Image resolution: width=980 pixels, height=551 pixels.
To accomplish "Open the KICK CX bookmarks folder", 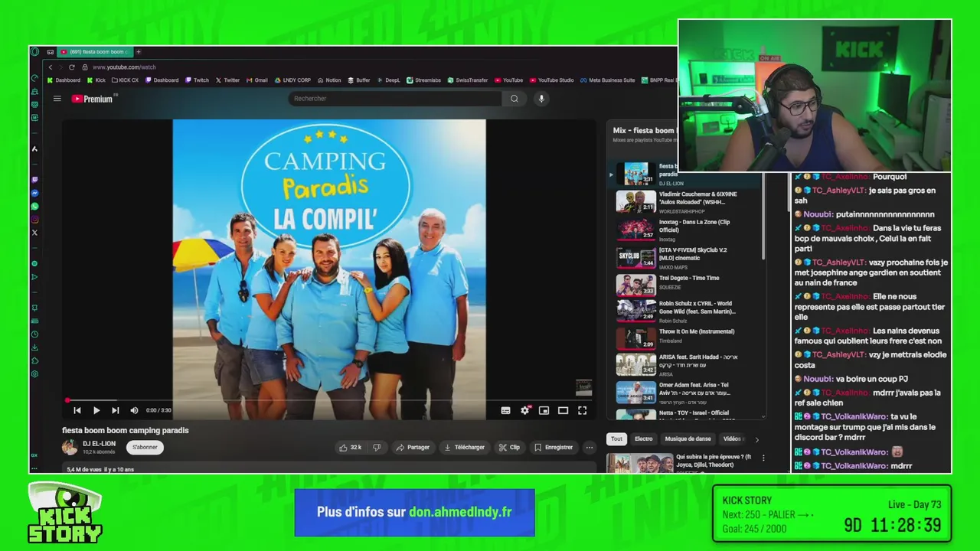I will click(x=125, y=80).
